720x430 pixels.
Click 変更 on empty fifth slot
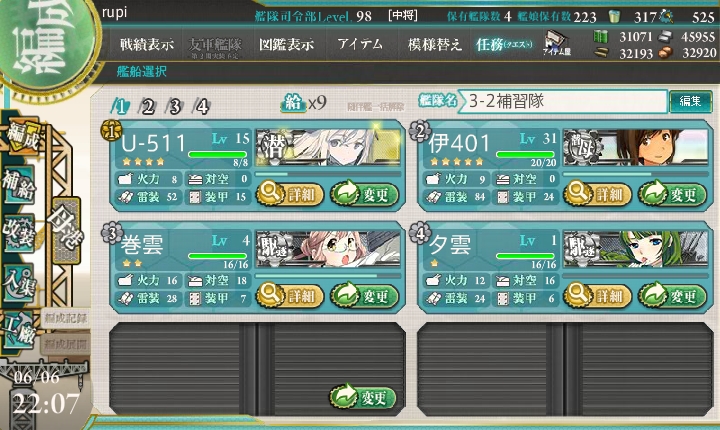tap(363, 396)
